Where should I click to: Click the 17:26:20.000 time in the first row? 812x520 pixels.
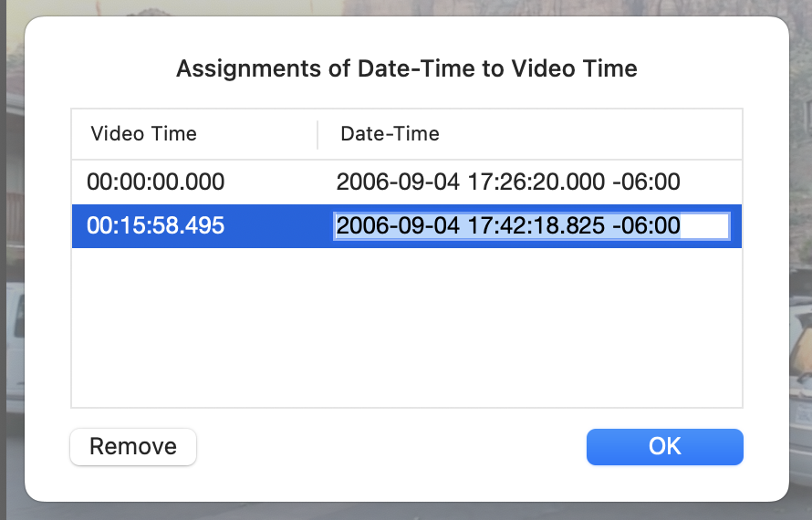pos(536,182)
